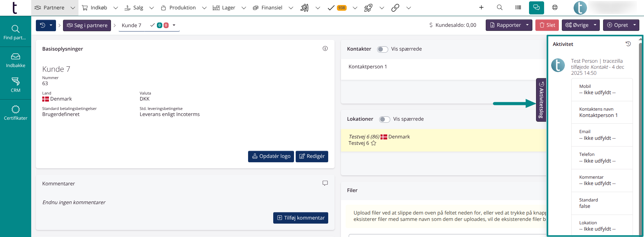Open the Rapporter dropdown arrow
The height and width of the screenshot is (237, 644).
click(x=527, y=25)
